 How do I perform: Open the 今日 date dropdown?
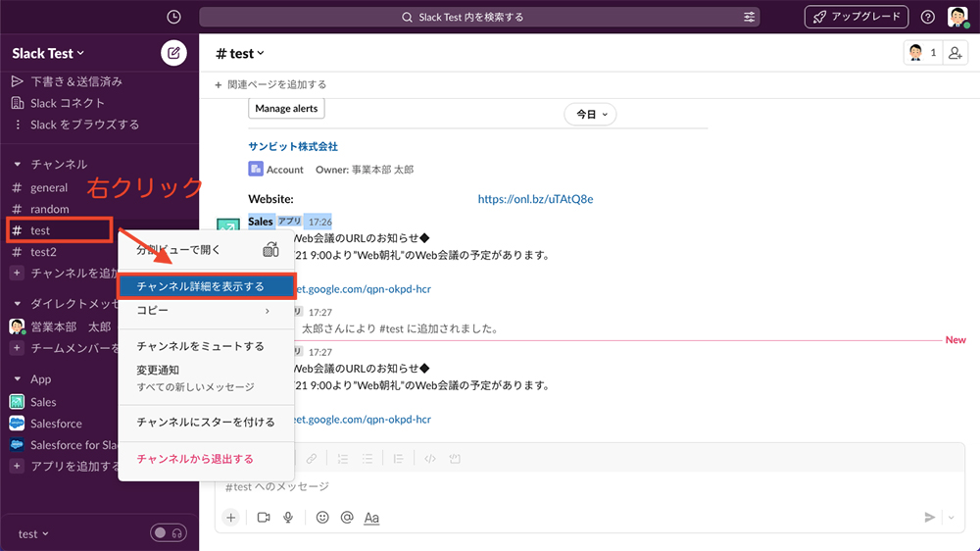tap(590, 115)
